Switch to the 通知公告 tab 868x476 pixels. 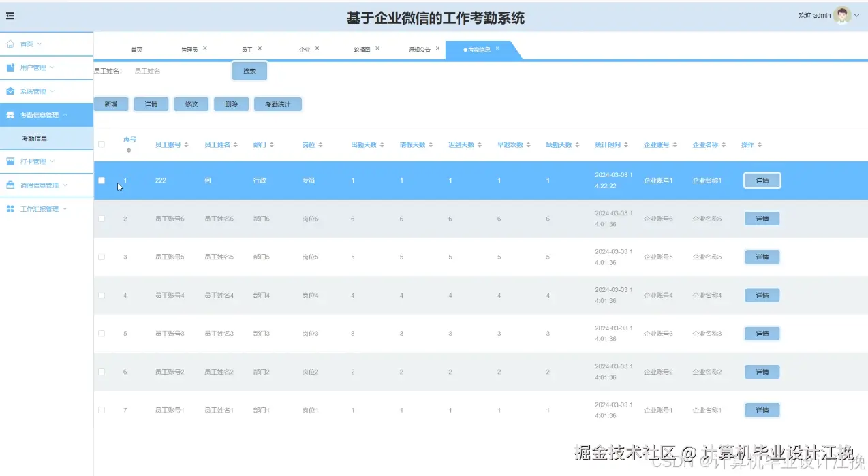pyautogui.click(x=419, y=50)
